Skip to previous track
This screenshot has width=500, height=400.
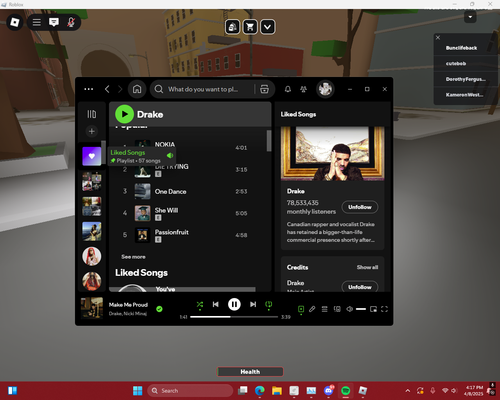click(216, 304)
